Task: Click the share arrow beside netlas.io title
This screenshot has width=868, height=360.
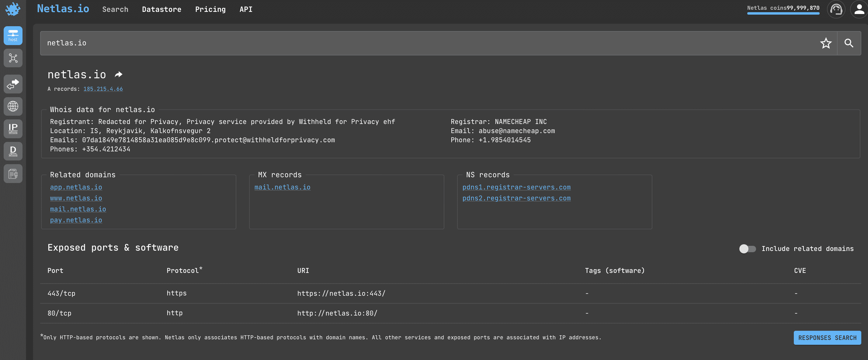Action: (x=118, y=75)
